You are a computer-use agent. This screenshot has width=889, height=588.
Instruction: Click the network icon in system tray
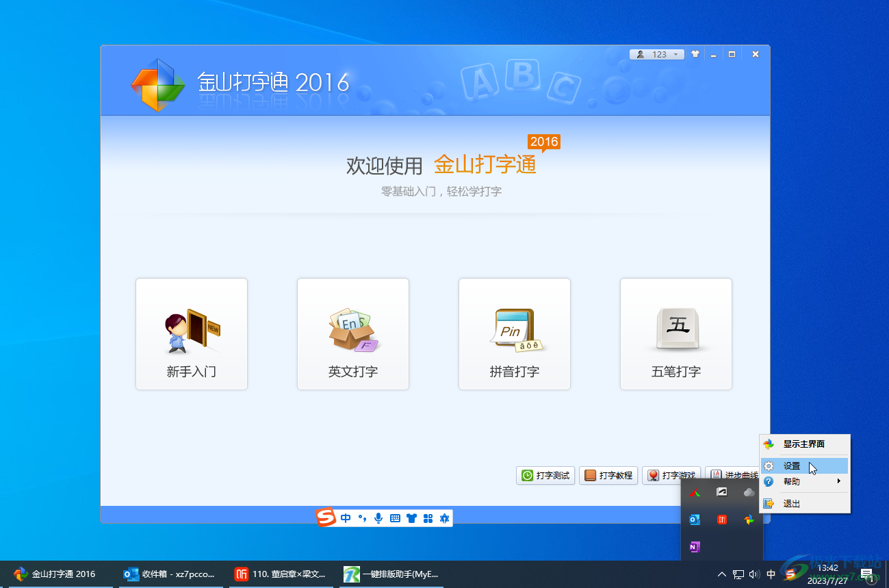pos(738,574)
